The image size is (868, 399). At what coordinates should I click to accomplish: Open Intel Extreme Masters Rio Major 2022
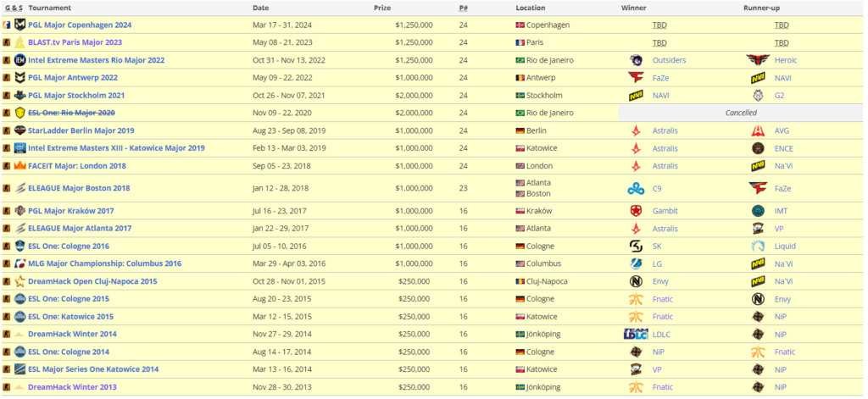pyautogui.click(x=96, y=60)
